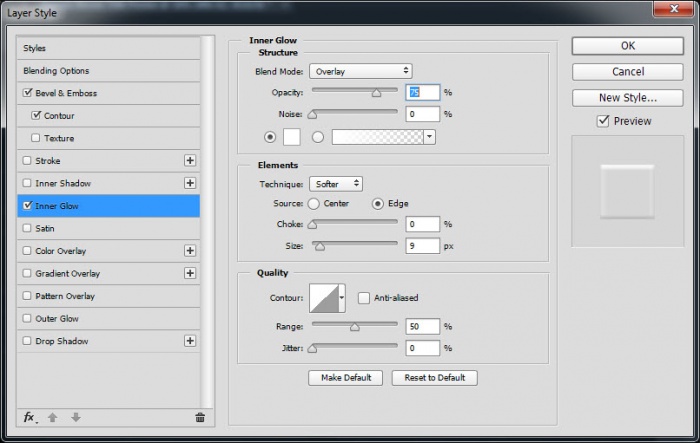The height and width of the screenshot is (443, 700).
Task: Open the Blend Mode Overlay dropdown
Action: (360, 71)
